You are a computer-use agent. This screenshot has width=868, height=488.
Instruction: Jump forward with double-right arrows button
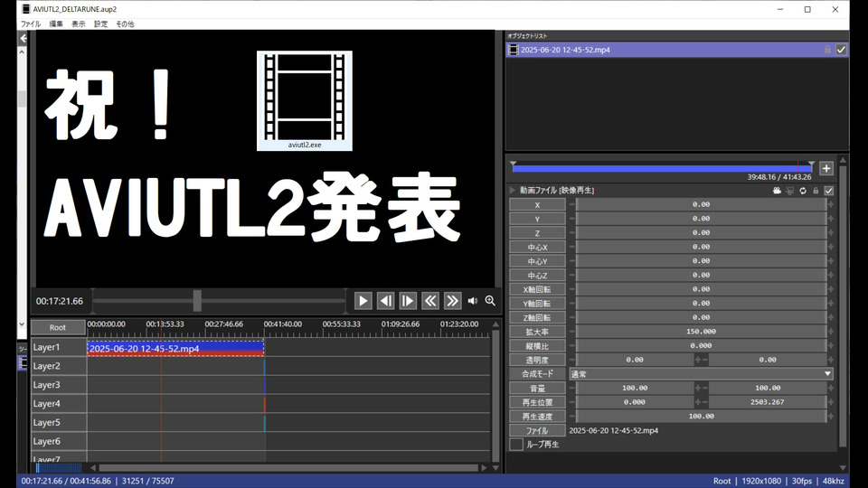pos(452,301)
